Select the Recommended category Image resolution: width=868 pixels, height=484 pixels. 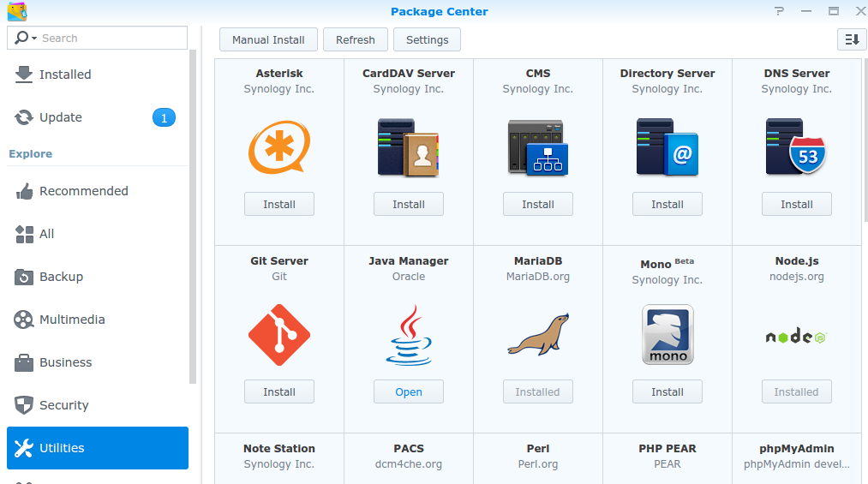tap(98, 191)
